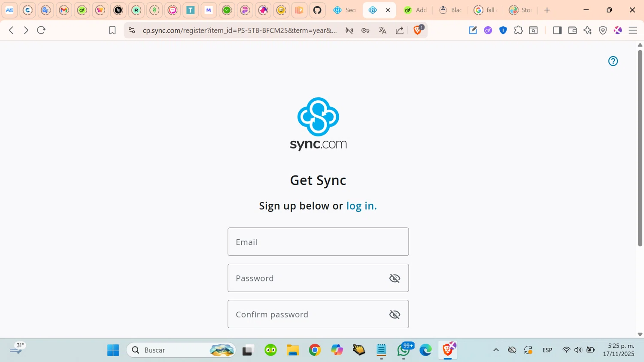
Task: Open Copilot from taskbar
Action: 337,350
